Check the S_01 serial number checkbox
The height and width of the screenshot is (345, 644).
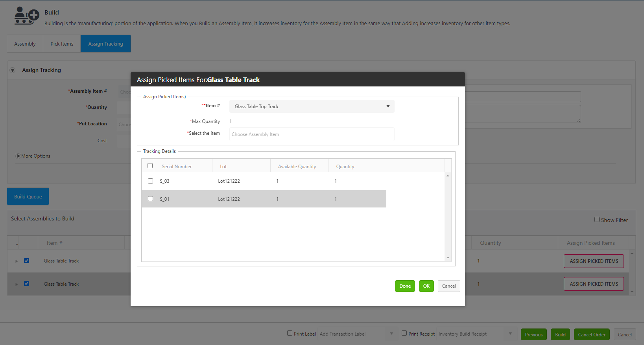(x=150, y=199)
